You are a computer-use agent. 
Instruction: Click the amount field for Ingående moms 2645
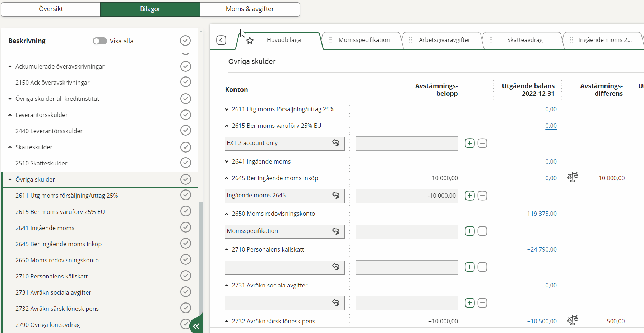point(406,196)
